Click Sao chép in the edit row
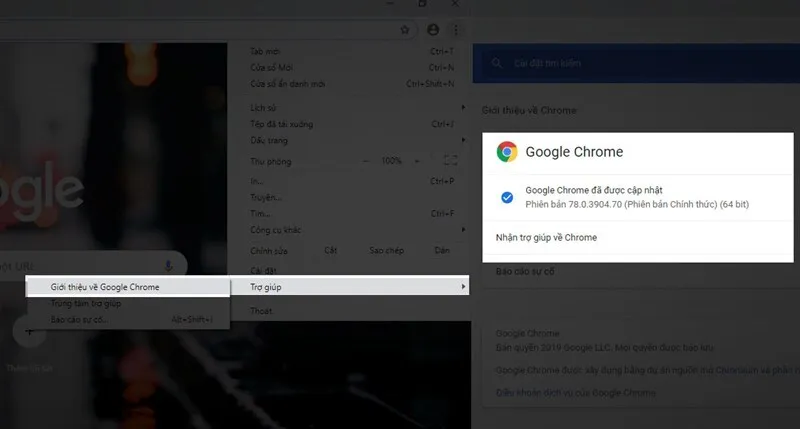This screenshot has width=800, height=429. (386, 250)
